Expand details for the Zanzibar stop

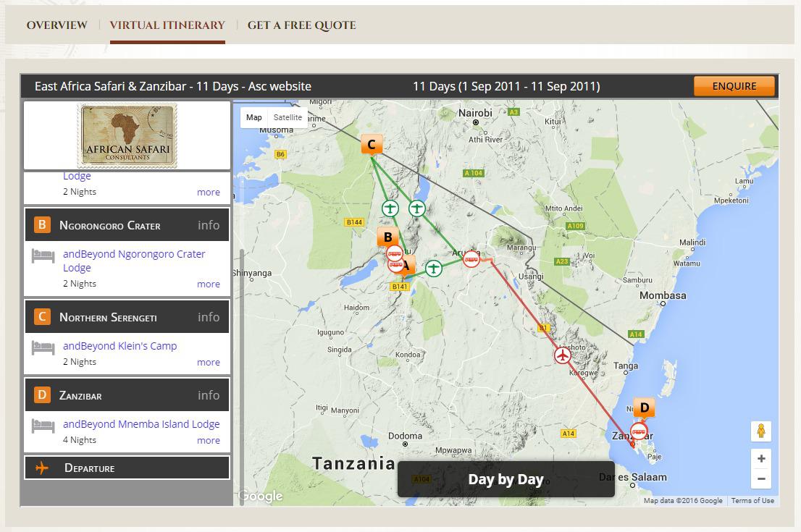tap(209, 395)
